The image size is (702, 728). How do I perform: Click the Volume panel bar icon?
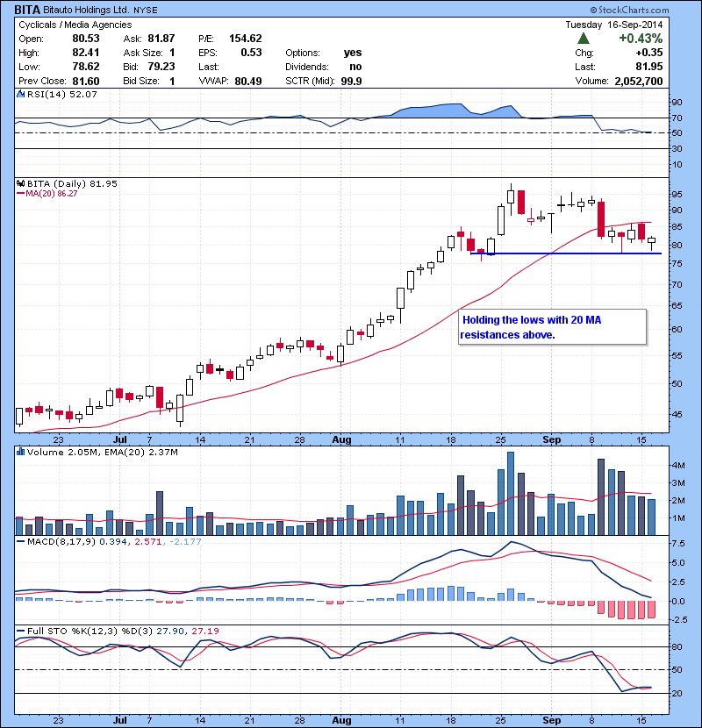pyautogui.click(x=20, y=452)
